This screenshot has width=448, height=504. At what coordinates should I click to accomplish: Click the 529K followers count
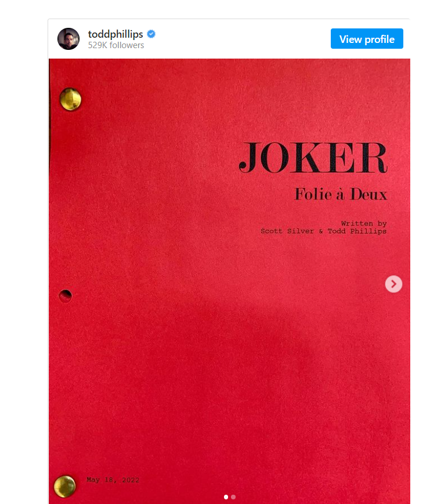(116, 45)
